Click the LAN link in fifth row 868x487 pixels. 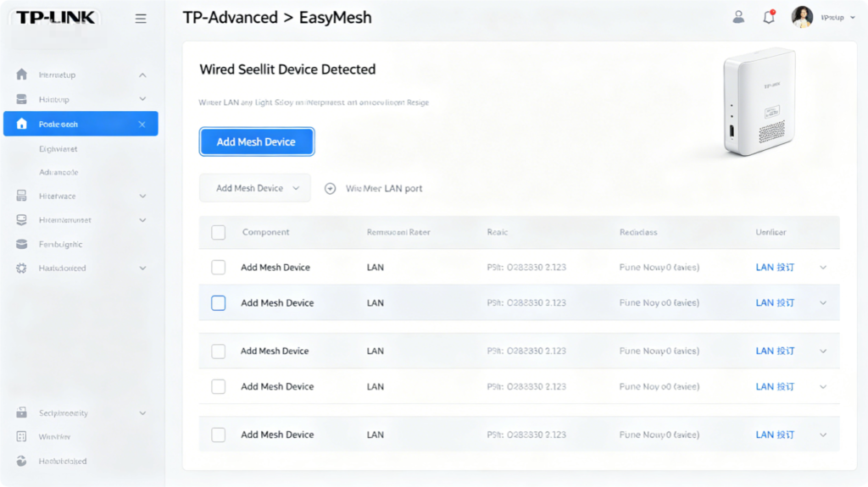[x=775, y=434]
